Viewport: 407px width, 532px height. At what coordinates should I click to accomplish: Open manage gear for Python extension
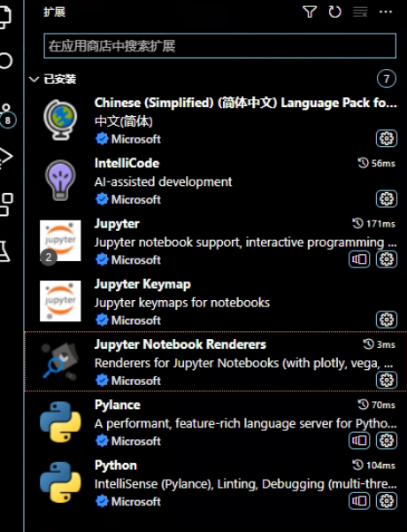pyautogui.click(x=387, y=501)
